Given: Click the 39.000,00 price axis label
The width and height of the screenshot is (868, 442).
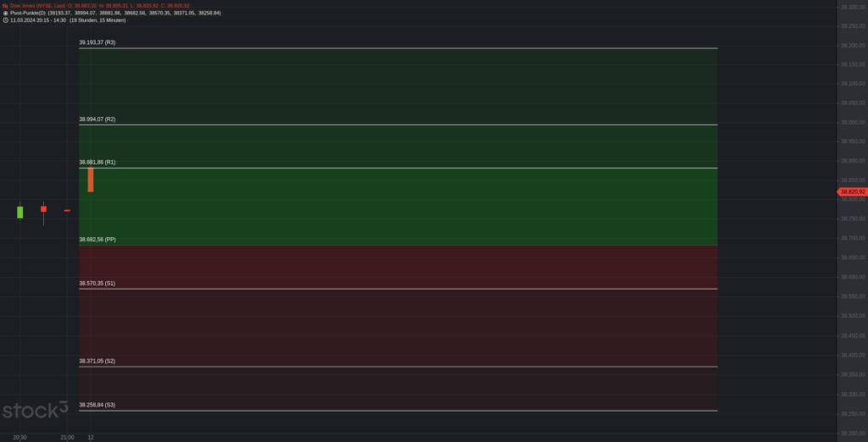Looking at the screenshot, I should coord(853,122).
